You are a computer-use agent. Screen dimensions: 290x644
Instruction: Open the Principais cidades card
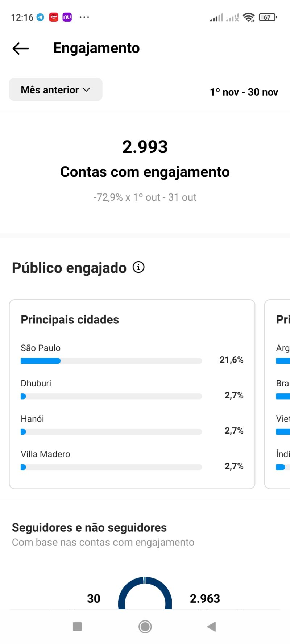point(132,394)
